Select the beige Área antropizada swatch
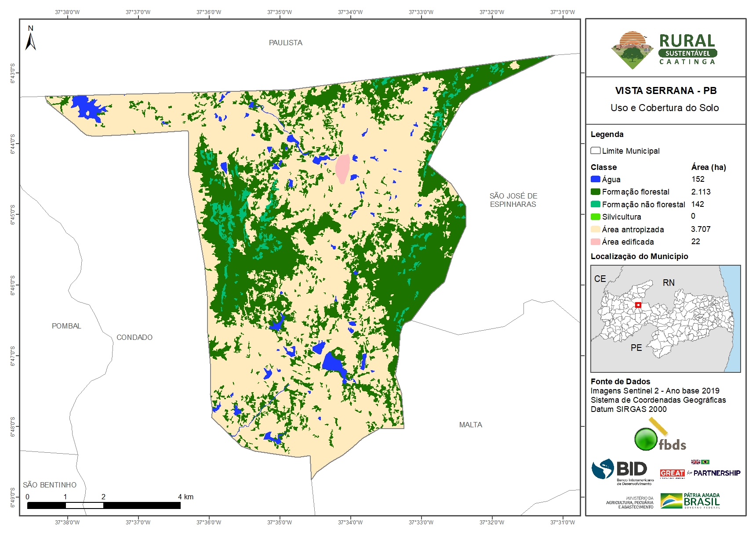 (596, 229)
